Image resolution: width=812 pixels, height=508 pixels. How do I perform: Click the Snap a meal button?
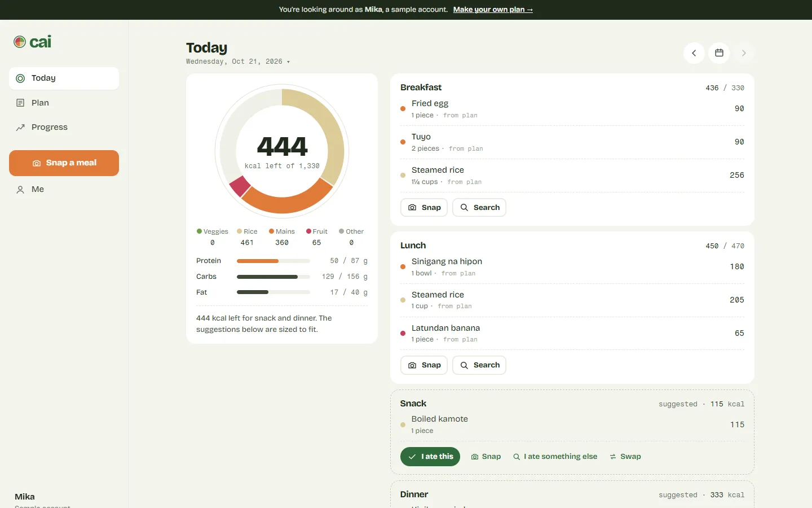click(x=64, y=163)
